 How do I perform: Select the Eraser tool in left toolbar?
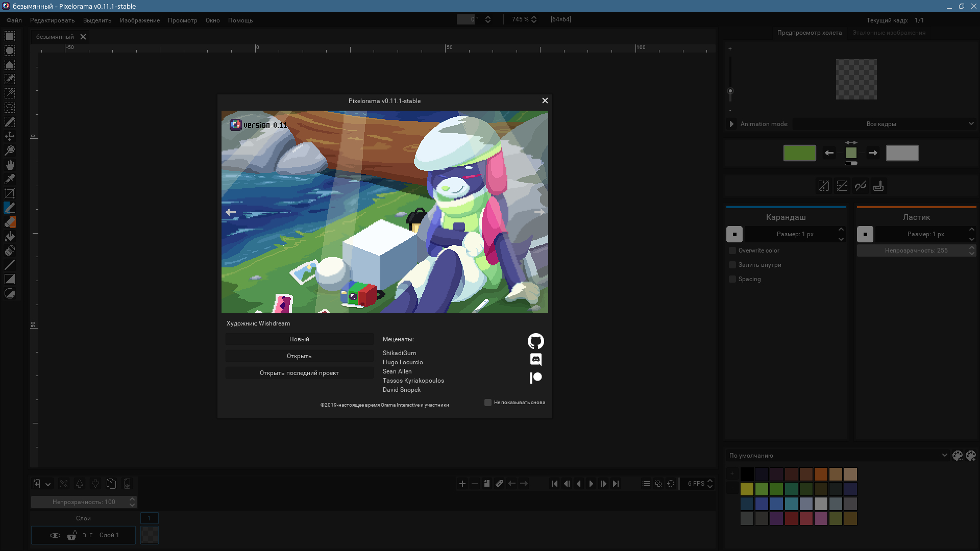pyautogui.click(x=10, y=222)
